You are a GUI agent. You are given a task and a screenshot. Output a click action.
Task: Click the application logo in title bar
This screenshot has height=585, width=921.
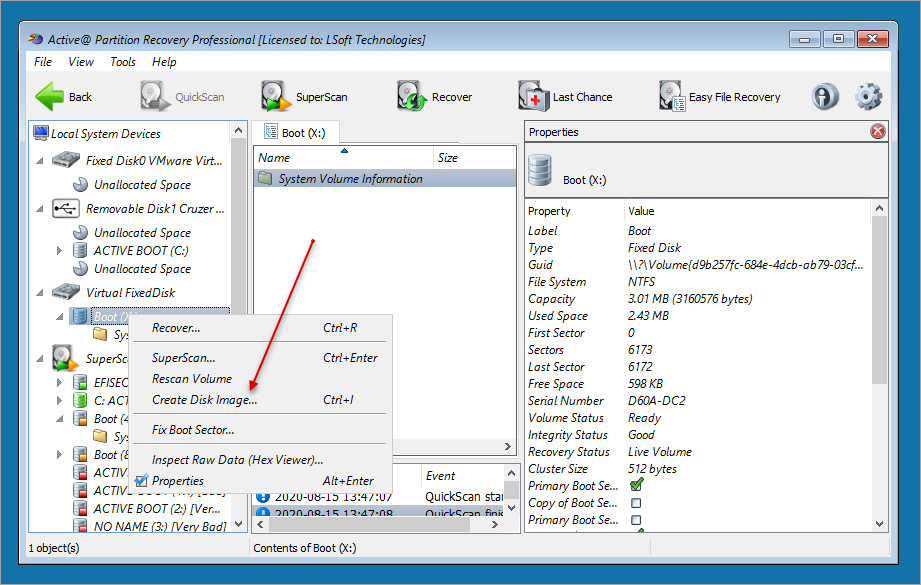click(36, 39)
